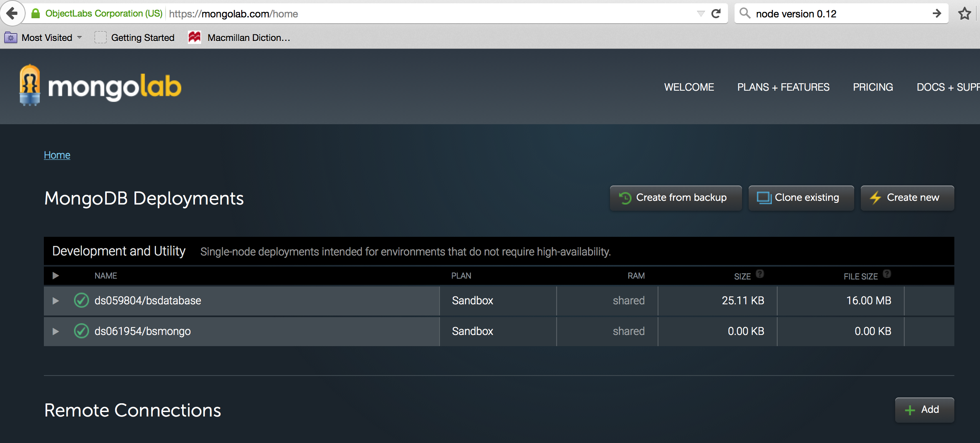Click the Sandbox plan cell for bsmongo
This screenshot has width=980, height=443.
tap(498, 332)
